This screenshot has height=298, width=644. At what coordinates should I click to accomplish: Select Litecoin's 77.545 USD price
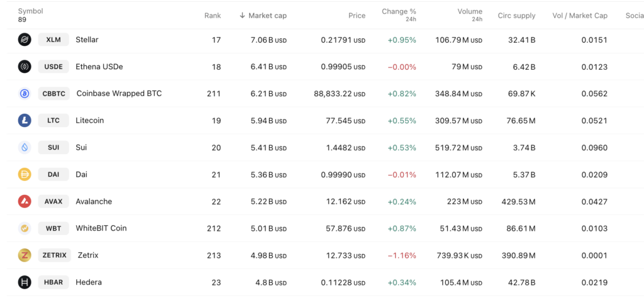[x=346, y=121]
